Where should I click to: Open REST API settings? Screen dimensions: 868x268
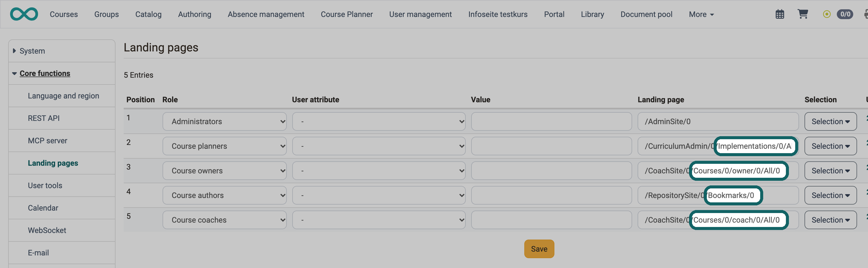[44, 118]
